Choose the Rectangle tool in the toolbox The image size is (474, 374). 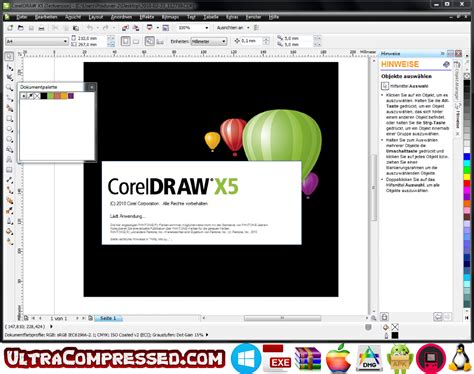click(x=10, y=119)
